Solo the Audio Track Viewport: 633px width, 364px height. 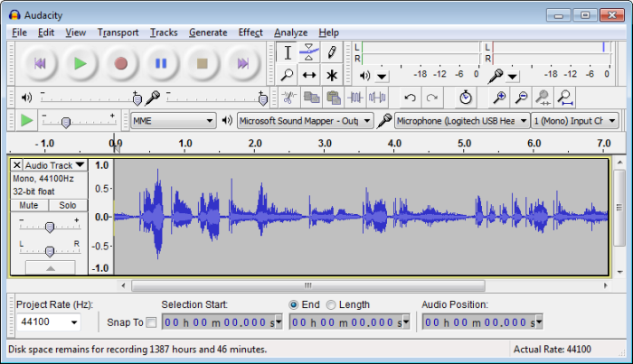68,205
